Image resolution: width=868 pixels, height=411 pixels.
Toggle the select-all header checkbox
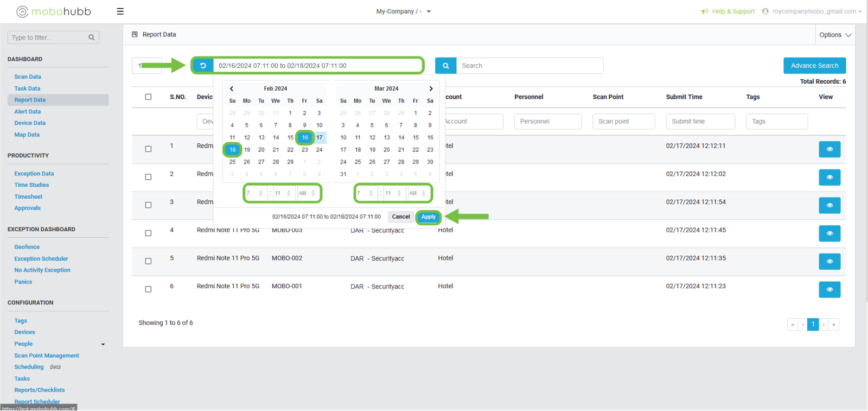[x=148, y=97]
